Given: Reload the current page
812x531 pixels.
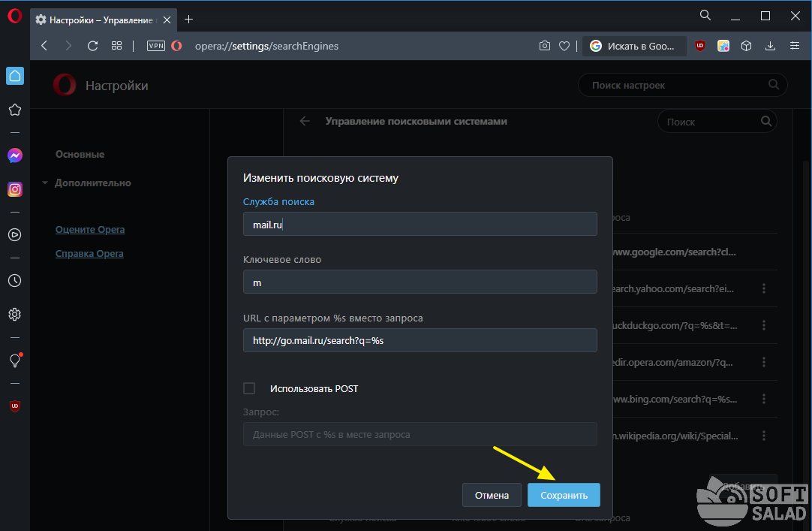Looking at the screenshot, I should (92, 46).
